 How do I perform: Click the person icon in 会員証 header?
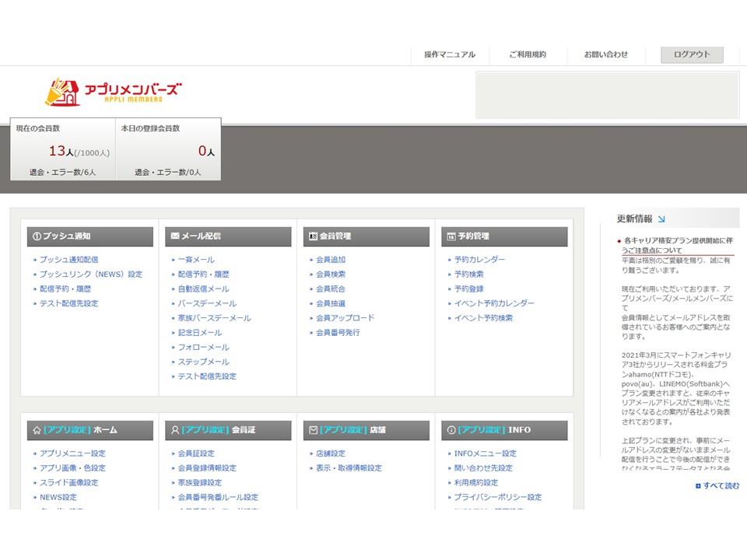click(174, 430)
